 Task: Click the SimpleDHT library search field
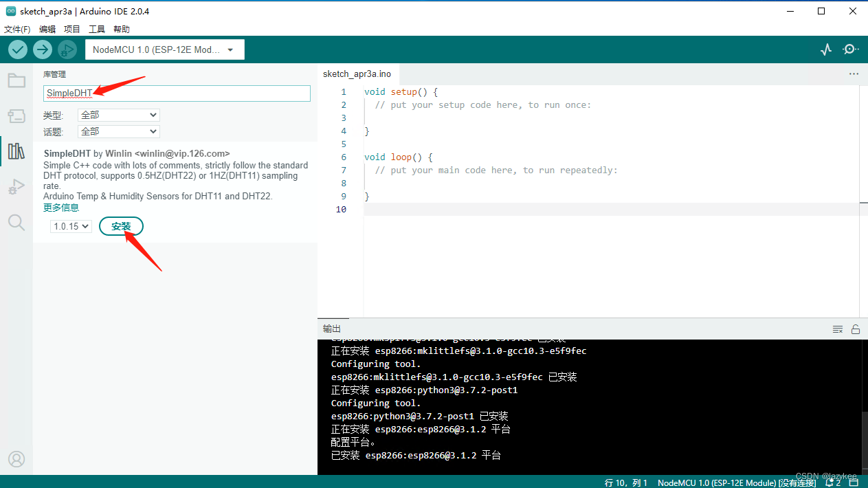(177, 93)
